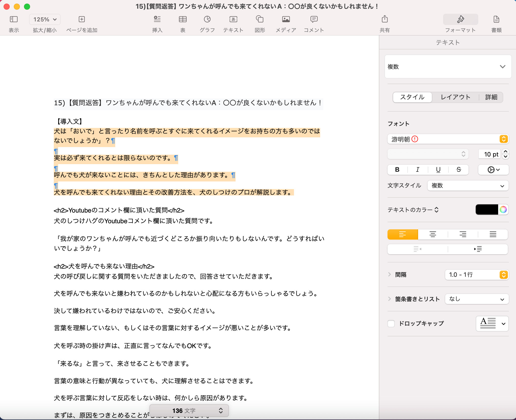
Task: Click the <h2>Youtubeのコメント欄に頂いた質問</h2> line
Action: [119, 210]
